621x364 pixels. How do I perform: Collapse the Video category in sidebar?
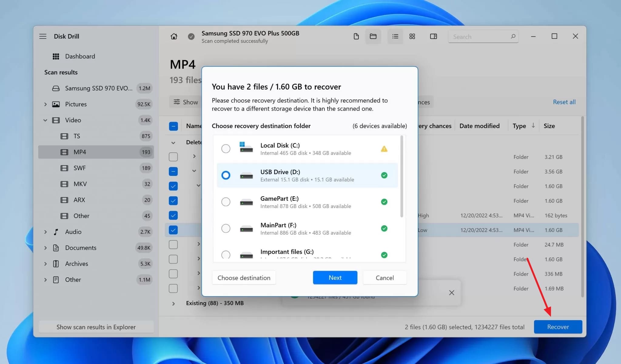(45, 120)
